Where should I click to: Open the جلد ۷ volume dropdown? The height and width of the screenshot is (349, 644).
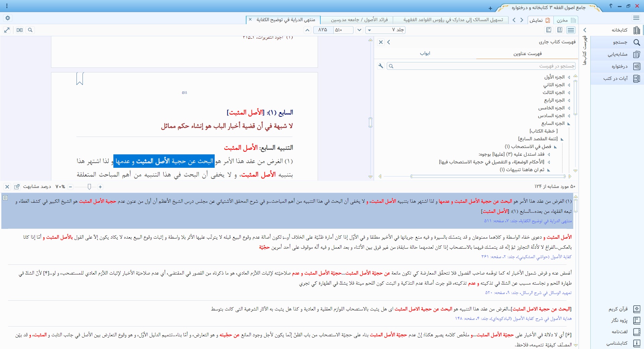pos(386,30)
